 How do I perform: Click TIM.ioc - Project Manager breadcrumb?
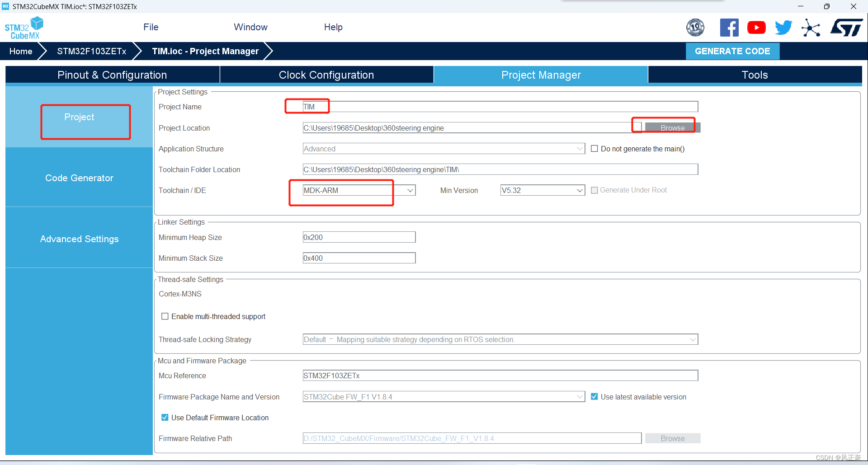[205, 51]
